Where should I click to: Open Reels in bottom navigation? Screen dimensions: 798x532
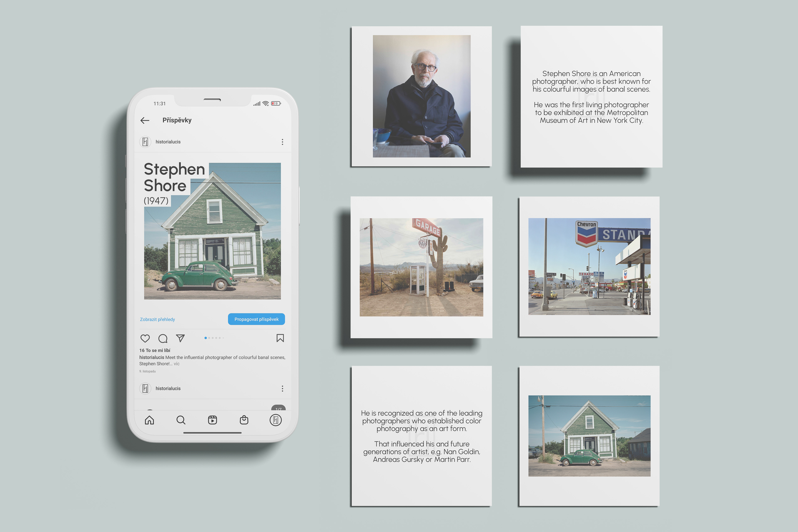point(212,420)
